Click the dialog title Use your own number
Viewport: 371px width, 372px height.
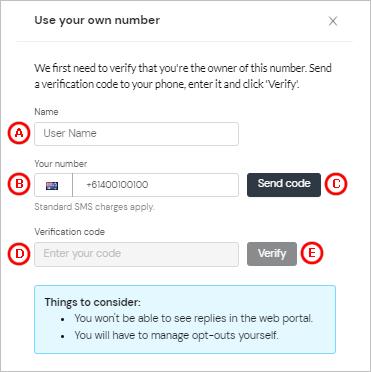[97, 20]
